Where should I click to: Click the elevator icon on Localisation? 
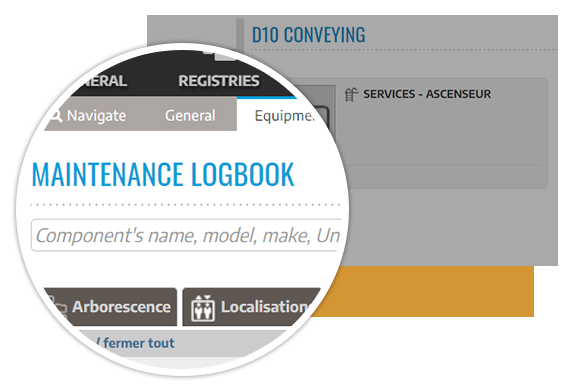203,308
